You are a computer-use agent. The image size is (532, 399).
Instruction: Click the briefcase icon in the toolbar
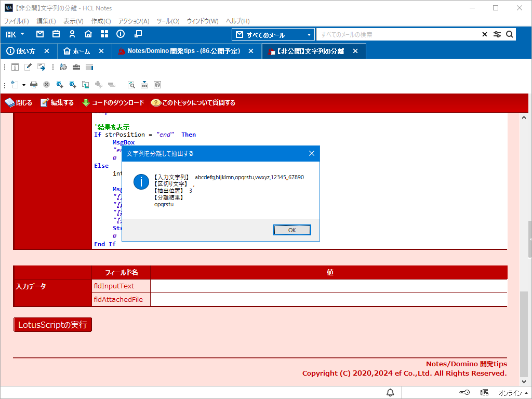pyautogui.click(x=76, y=67)
